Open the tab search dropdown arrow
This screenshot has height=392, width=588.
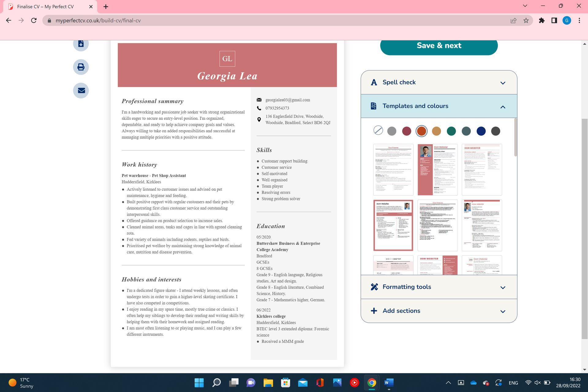coord(525,6)
